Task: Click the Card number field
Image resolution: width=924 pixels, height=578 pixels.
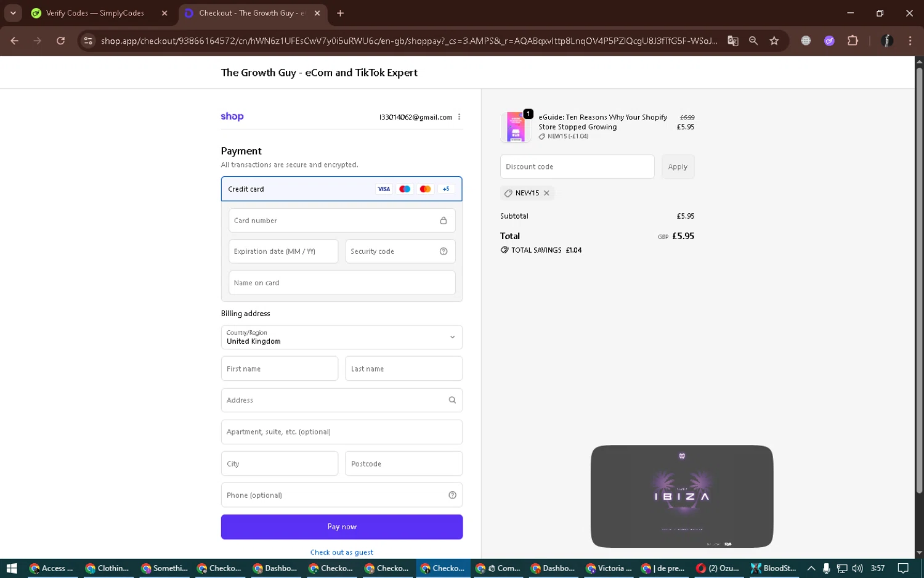Action: point(342,221)
